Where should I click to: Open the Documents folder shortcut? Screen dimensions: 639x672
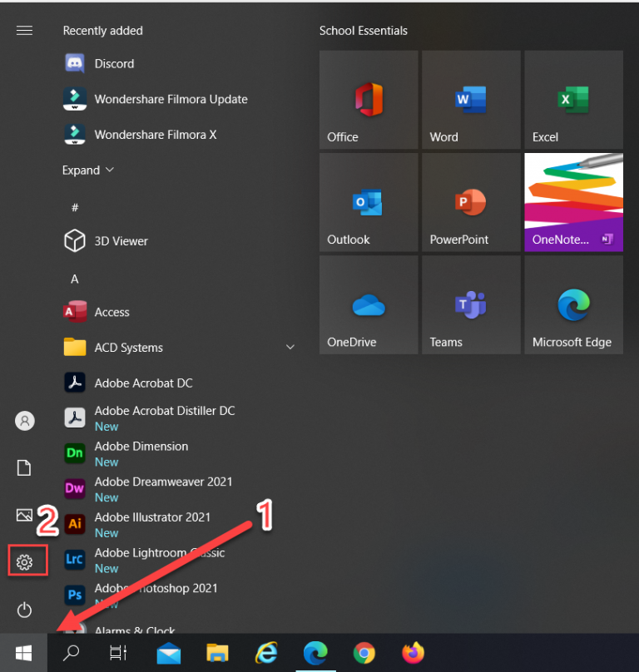(24, 468)
